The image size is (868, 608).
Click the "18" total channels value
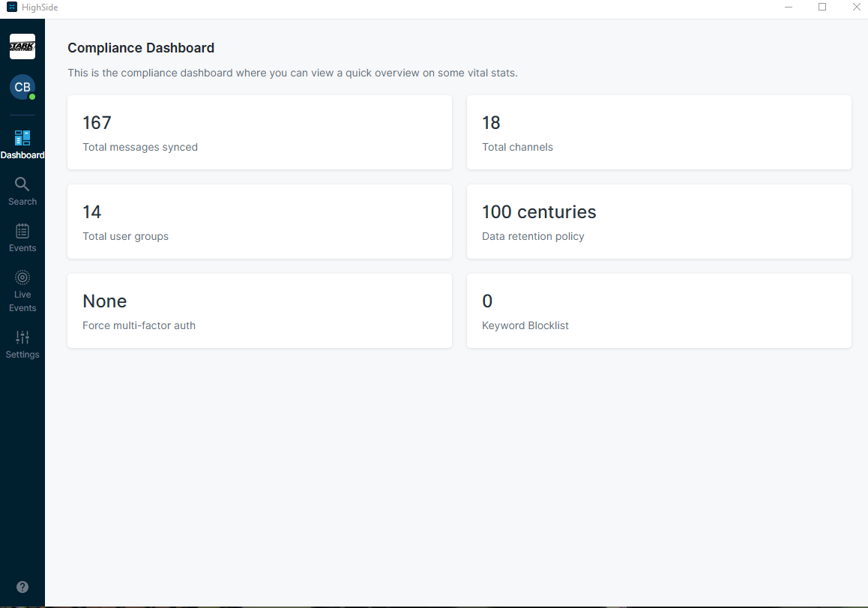(491, 122)
